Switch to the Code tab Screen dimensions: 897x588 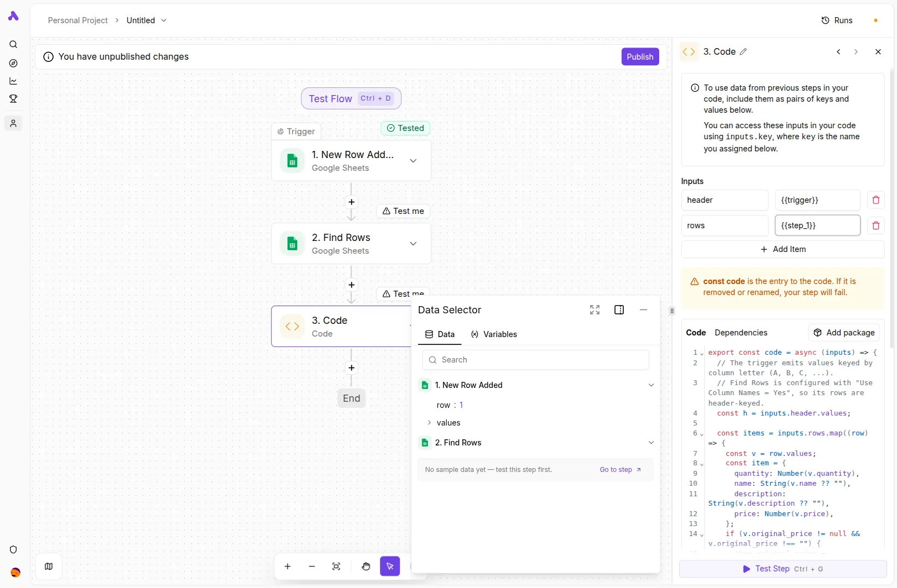pyautogui.click(x=696, y=333)
